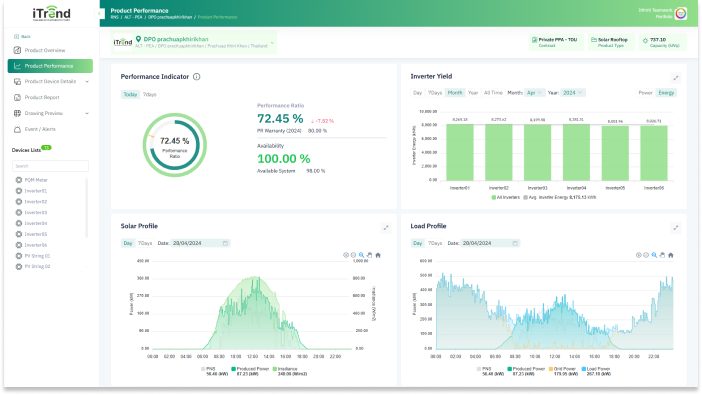The height and width of the screenshot is (395, 702).
Task: Click the Performance Indicator info icon
Action: (x=197, y=77)
